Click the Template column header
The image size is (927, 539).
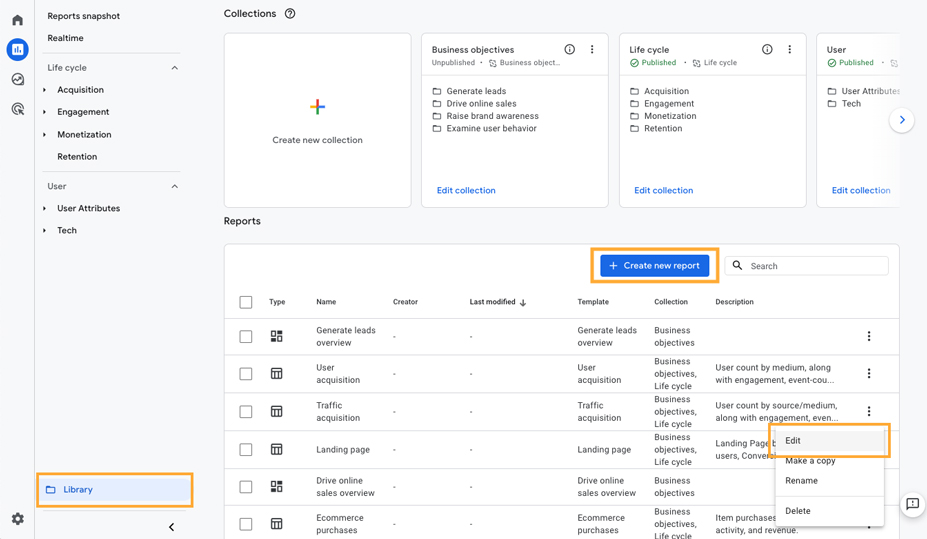coord(593,302)
